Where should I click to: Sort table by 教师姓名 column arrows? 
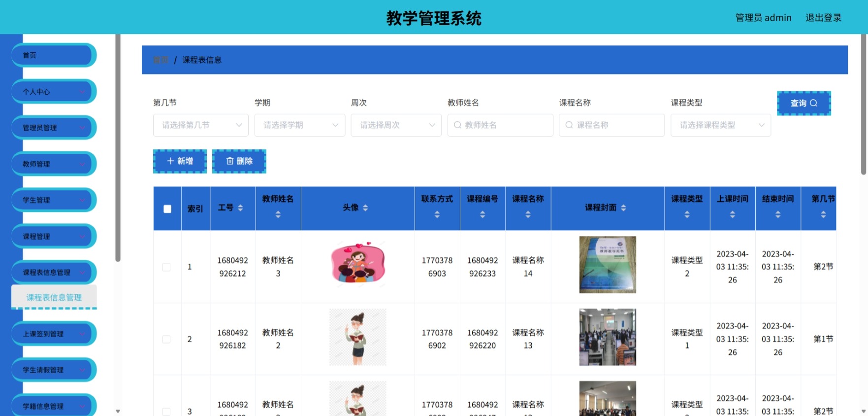pos(278,214)
